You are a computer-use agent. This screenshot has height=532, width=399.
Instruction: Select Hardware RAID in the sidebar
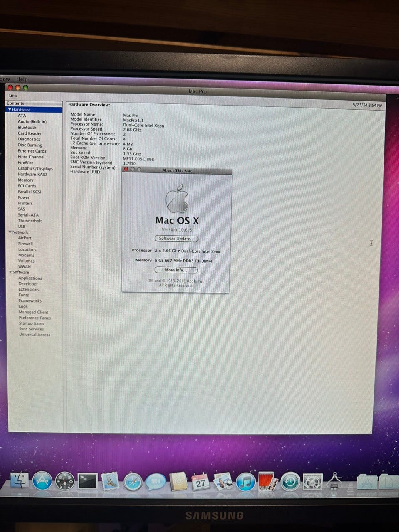coord(32,174)
